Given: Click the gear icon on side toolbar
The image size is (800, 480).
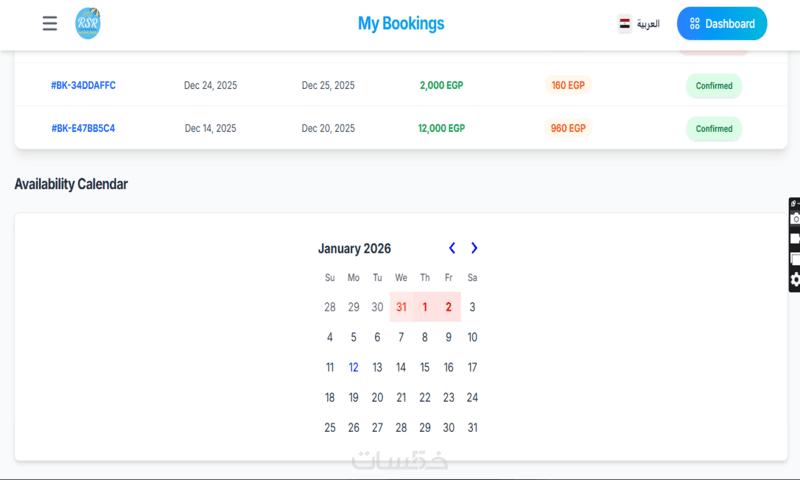Looking at the screenshot, I should [795, 280].
